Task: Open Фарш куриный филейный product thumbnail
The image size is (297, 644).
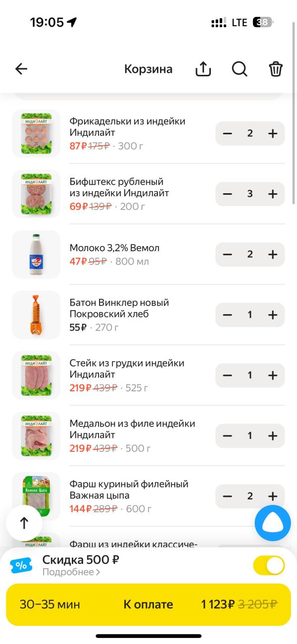Action: (36, 495)
